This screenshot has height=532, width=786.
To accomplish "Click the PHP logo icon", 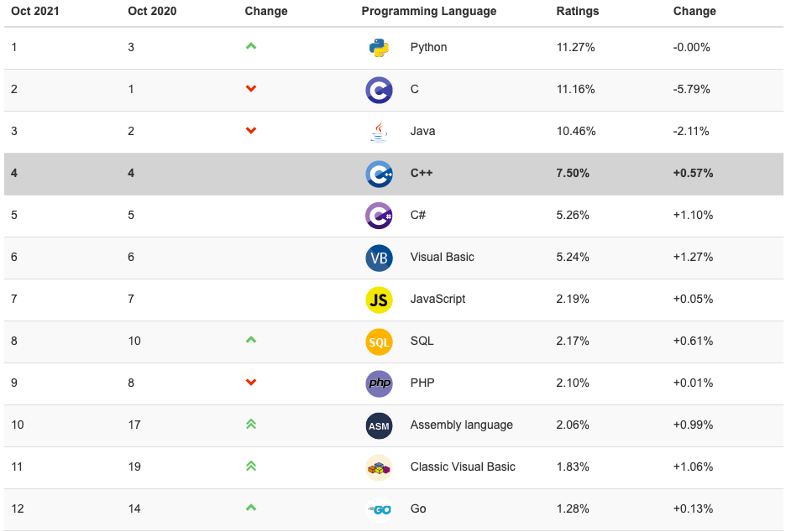I will pyautogui.click(x=379, y=383).
